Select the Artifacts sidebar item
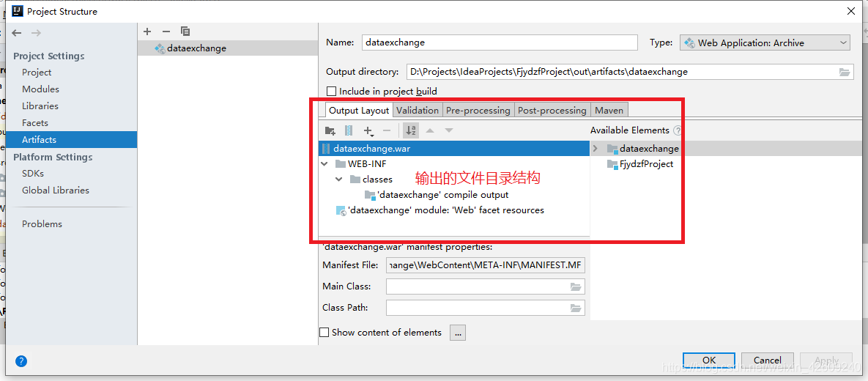Screen dimensions: 868x381 point(71,139)
